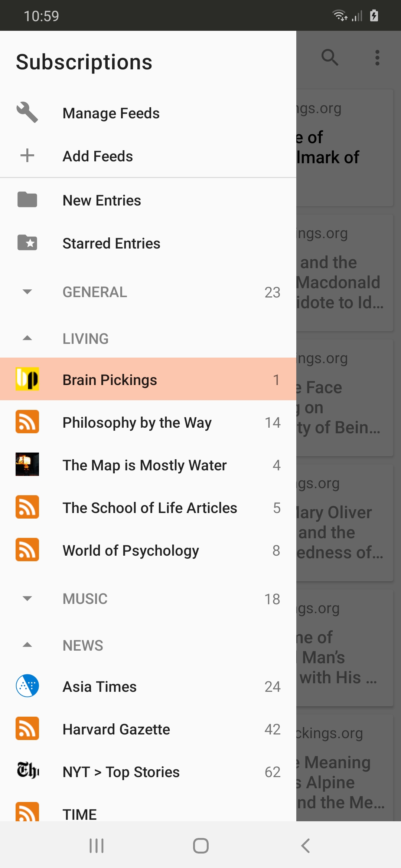
Task: Open the three-dot overflow menu
Action: coord(377,57)
